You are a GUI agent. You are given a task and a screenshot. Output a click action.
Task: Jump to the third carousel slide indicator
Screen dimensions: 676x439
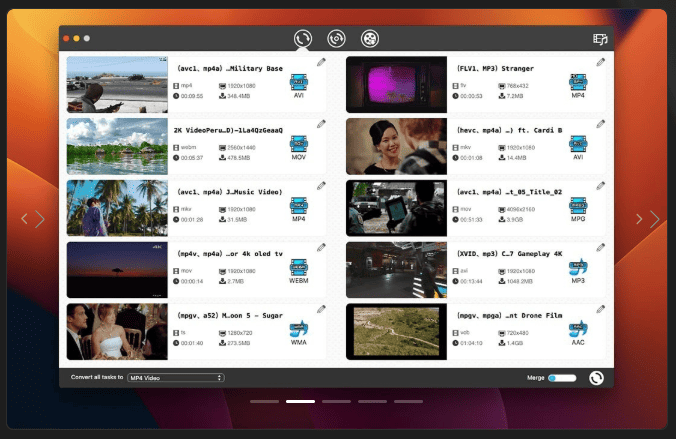(336, 401)
